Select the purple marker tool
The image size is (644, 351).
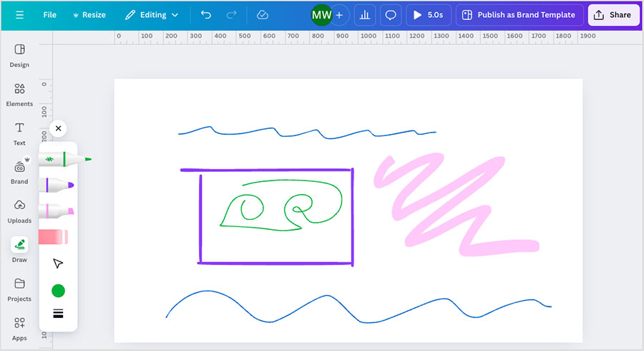click(x=57, y=186)
